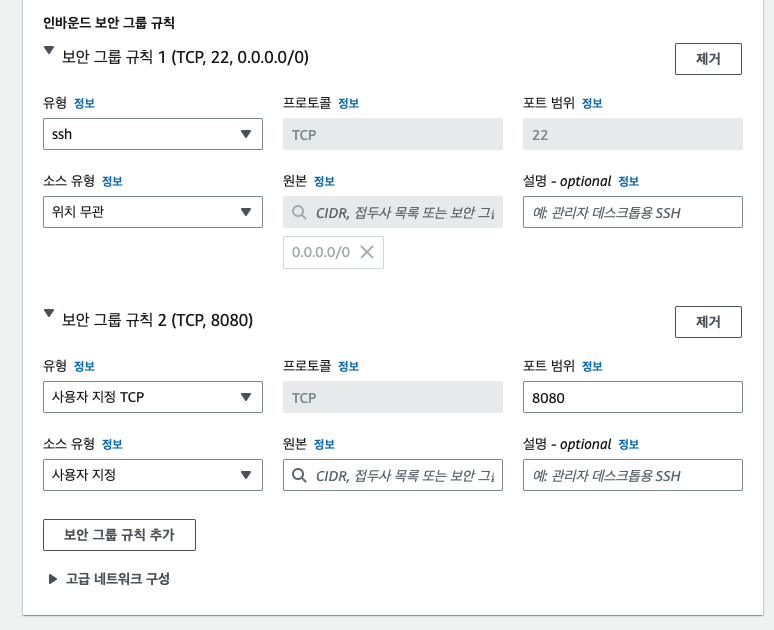Click rule 1 description input field
The width and height of the screenshot is (774, 630).
click(x=633, y=212)
